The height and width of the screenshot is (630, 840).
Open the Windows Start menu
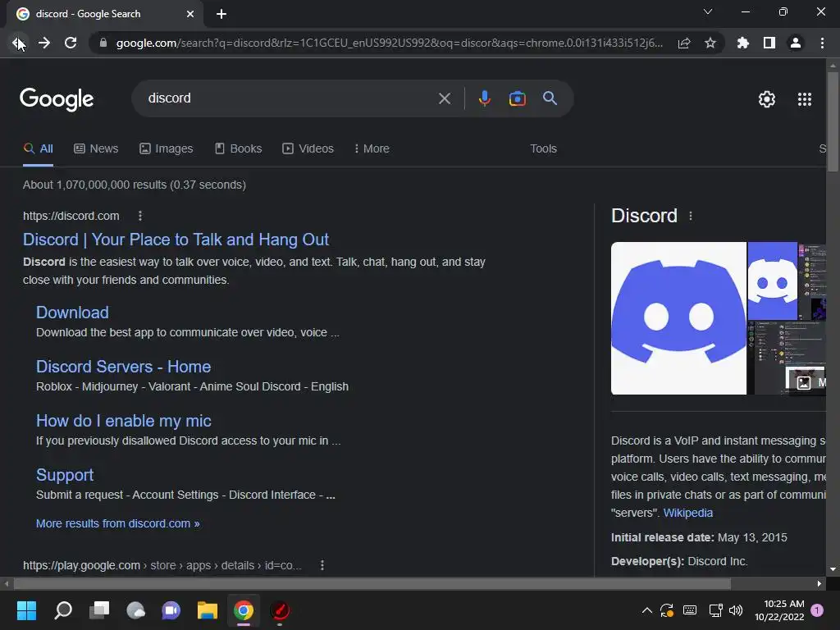(26, 610)
